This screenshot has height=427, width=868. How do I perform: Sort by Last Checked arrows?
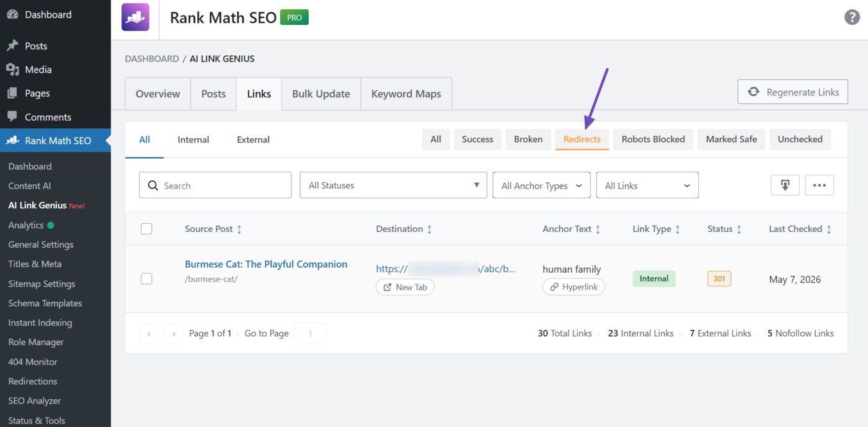click(829, 229)
